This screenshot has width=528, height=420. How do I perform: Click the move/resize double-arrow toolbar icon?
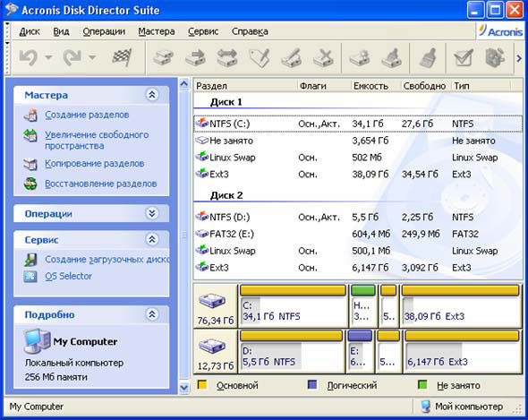pos(227,57)
